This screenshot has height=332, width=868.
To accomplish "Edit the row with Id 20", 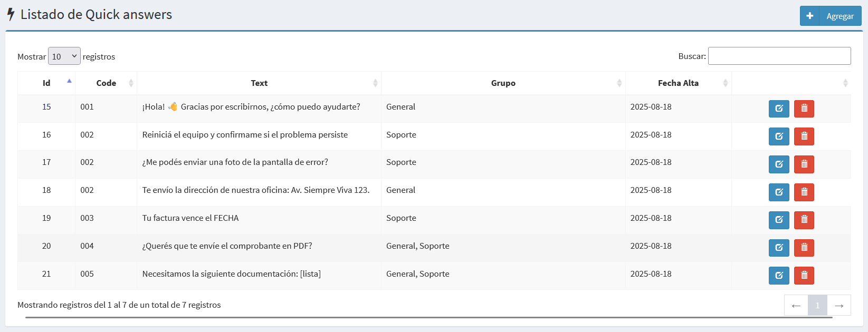I will pos(779,248).
